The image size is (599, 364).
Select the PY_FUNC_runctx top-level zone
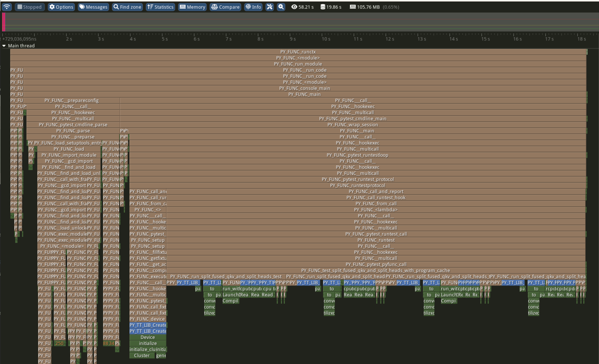[x=298, y=52]
